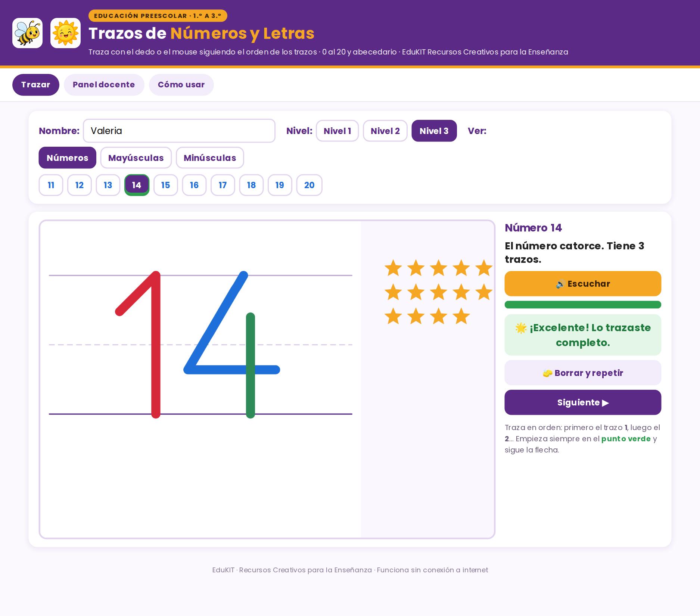This screenshot has height=616, width=700.
Task: Click the ¡Excelente! Lo trazaste completo message
Action: click(x=583, y=335)
